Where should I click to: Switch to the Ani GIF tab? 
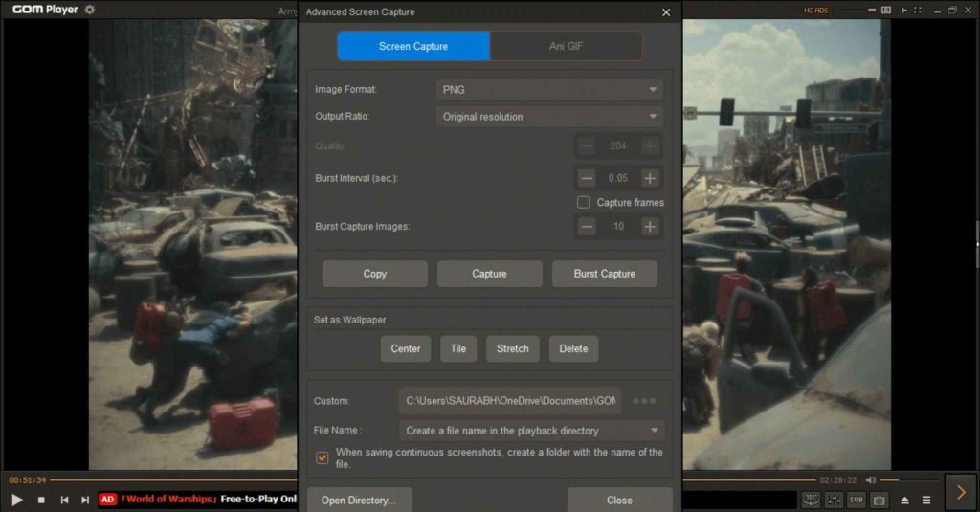coord(567,46)
